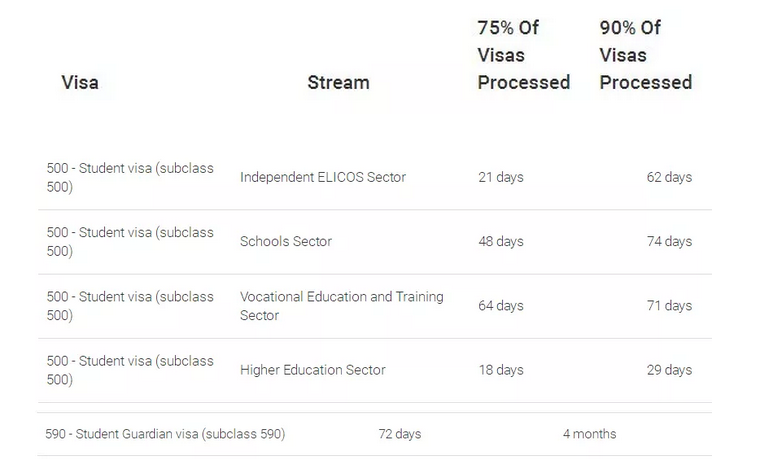Click the Student Guardian visa subclass 590 text

[165, 434]
